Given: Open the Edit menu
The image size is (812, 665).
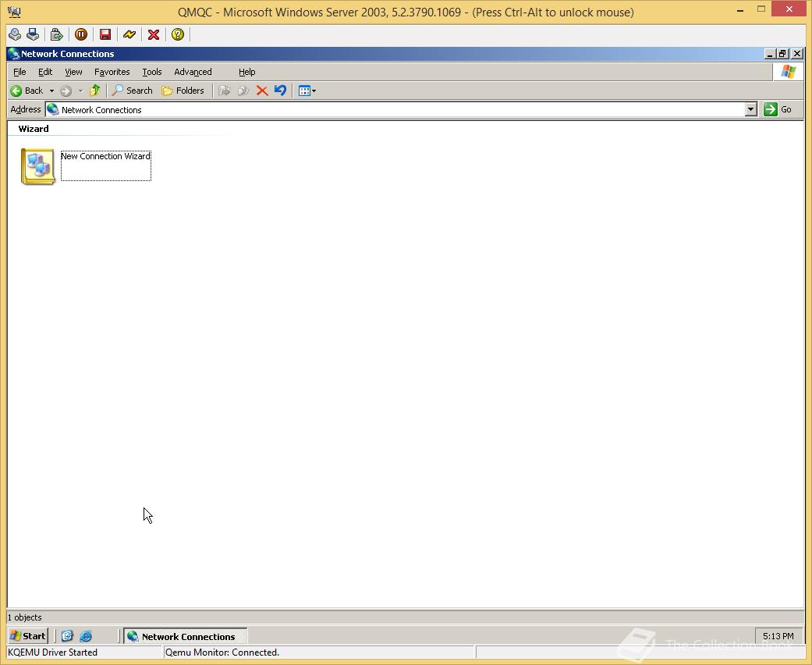Looking at the screenshot, I should (45, 72).
